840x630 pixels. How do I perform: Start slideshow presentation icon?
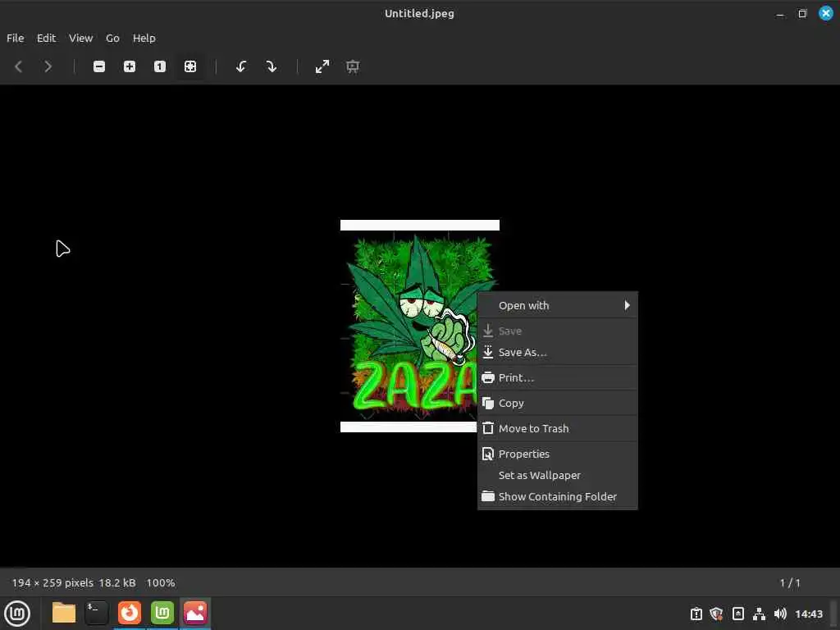pyautogui.click(x=353, y=66)
